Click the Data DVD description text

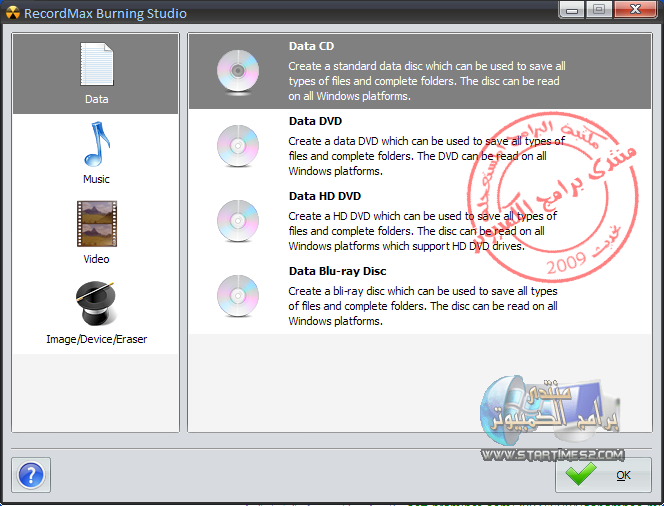(426, 156)
